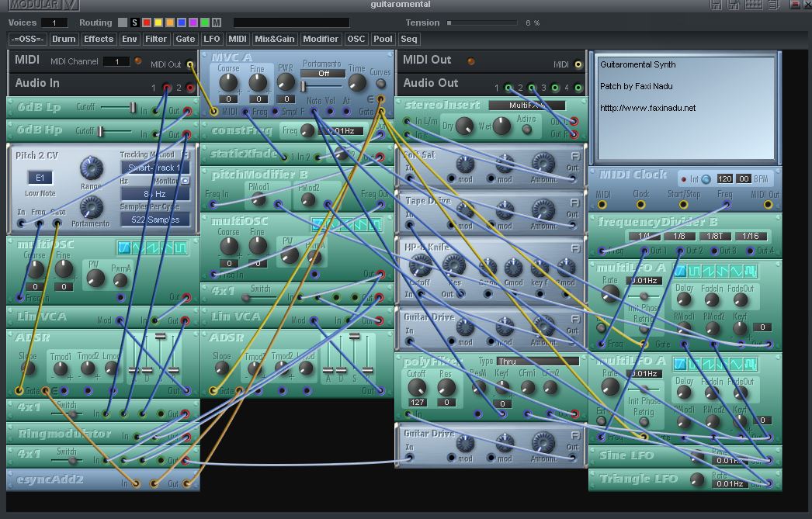
Task: Open the Soft Sat editor corner button
Action: point(574,156)
